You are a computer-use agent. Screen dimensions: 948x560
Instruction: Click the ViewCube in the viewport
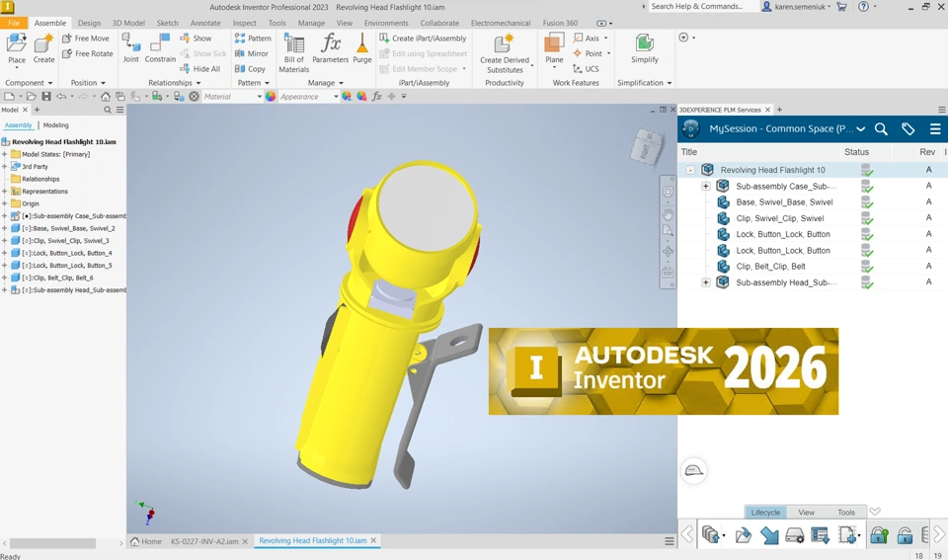click(x=647, y=146)
